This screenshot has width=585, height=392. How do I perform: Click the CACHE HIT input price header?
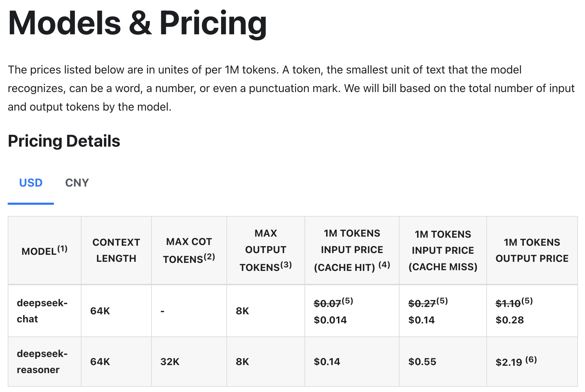click(x=352, y=251)
